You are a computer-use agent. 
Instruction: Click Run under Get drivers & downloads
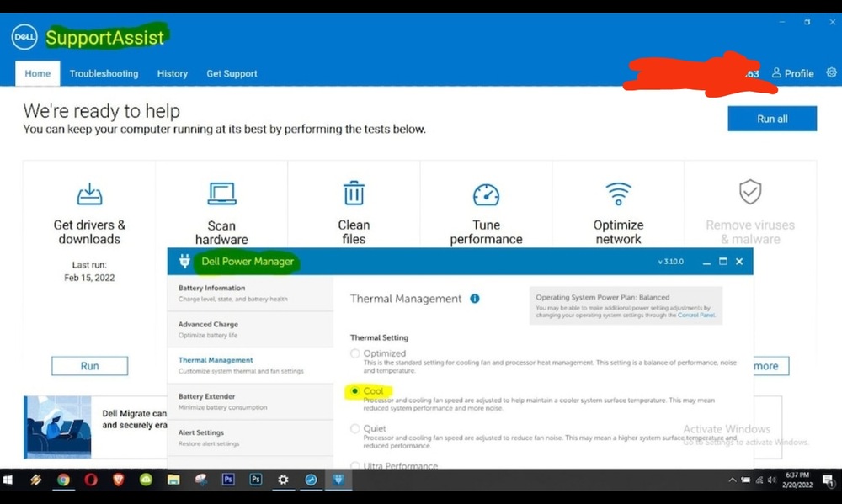click(90, 366)
